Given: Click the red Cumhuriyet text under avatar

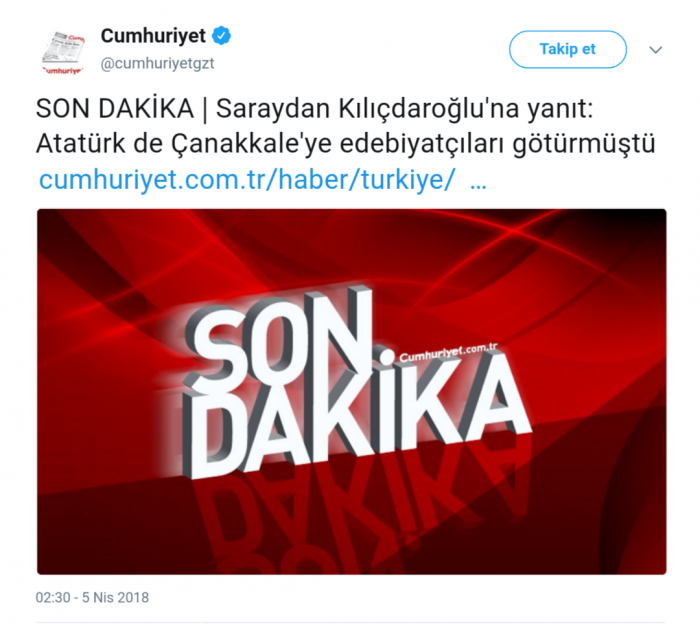Looking at the screenshot, I should [63, 71].
